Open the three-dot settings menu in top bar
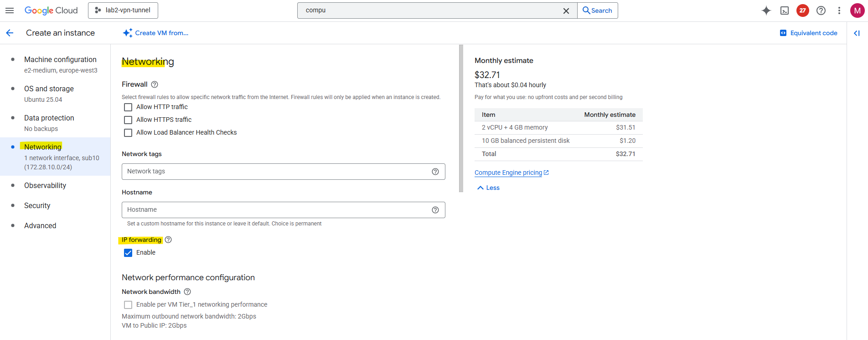The width and height of the screenshot is (868, 340). click(x=839, y=10)
